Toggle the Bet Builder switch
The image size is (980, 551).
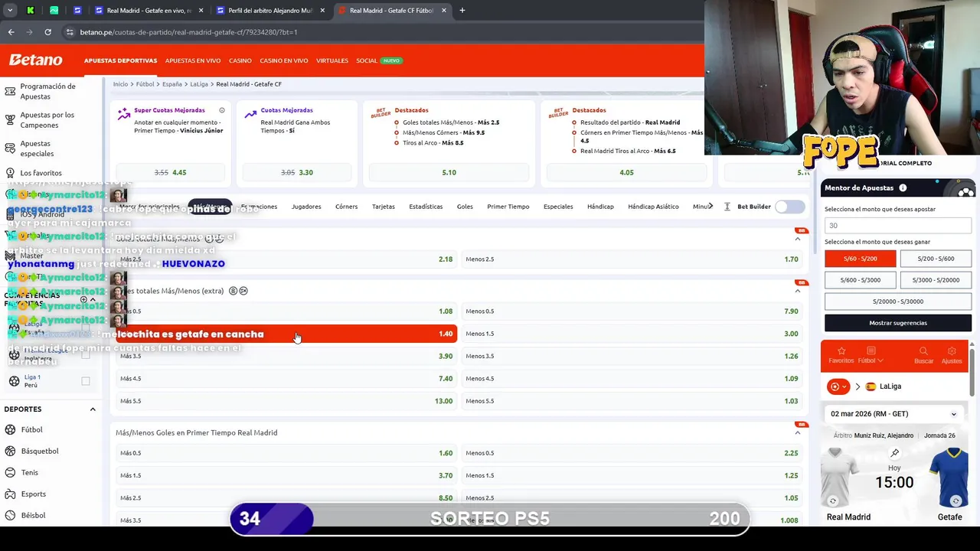click(789, 207)
